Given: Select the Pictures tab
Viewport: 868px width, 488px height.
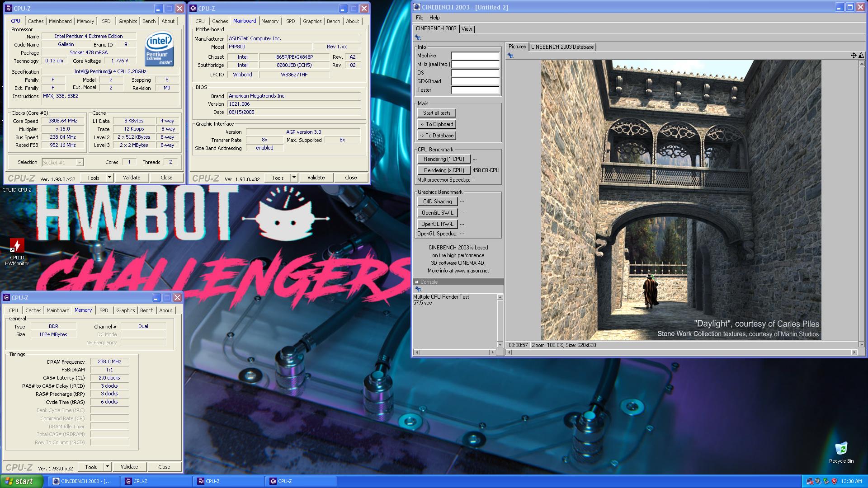Looking at the screenshot, I should pos(517,47).
